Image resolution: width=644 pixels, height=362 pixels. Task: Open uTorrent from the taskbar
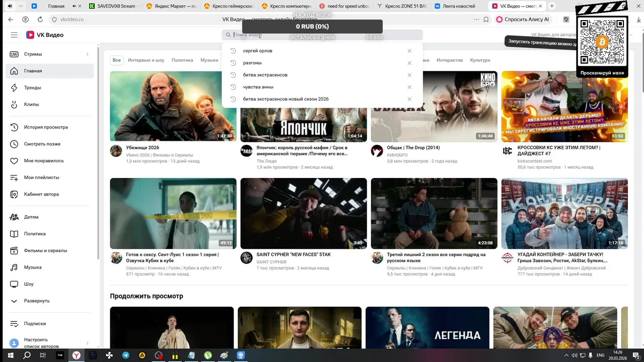208,355
